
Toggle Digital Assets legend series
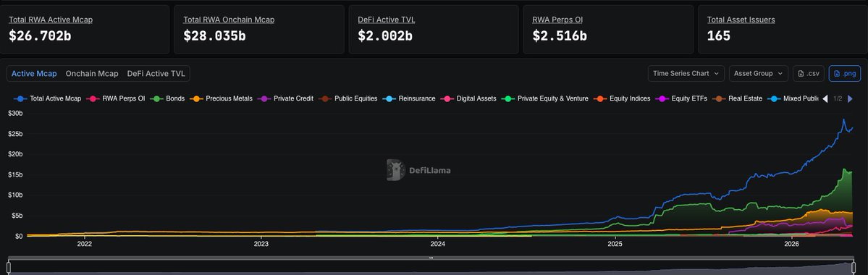click(x=468, y=98)
